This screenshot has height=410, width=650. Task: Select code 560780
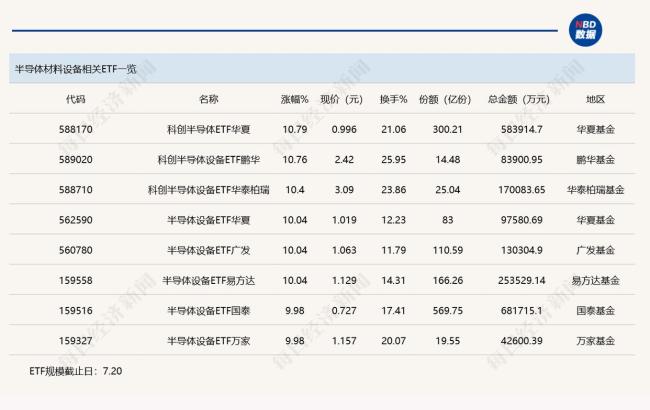tap(75, 250)
